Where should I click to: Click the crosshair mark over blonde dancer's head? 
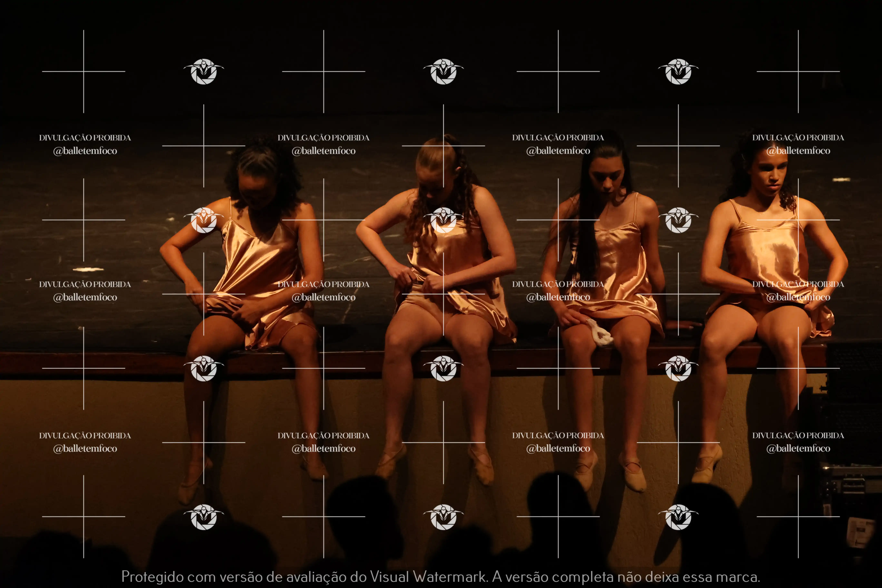coord(443,146)
